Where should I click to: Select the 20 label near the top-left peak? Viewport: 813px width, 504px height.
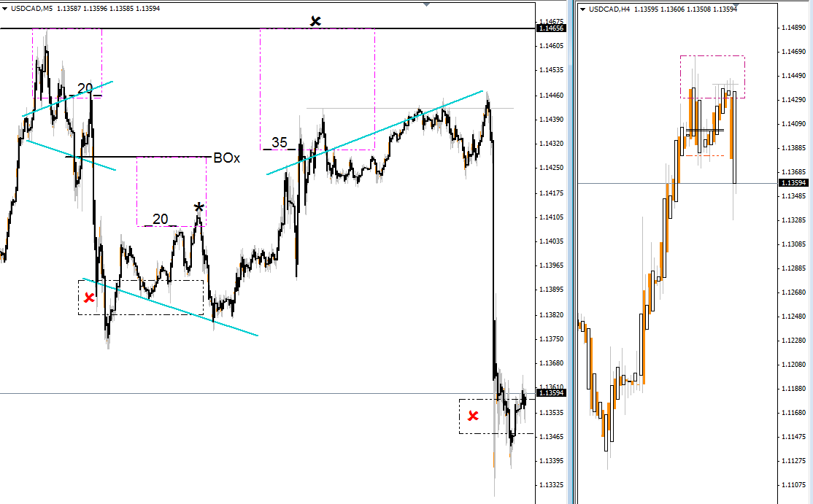85,88
